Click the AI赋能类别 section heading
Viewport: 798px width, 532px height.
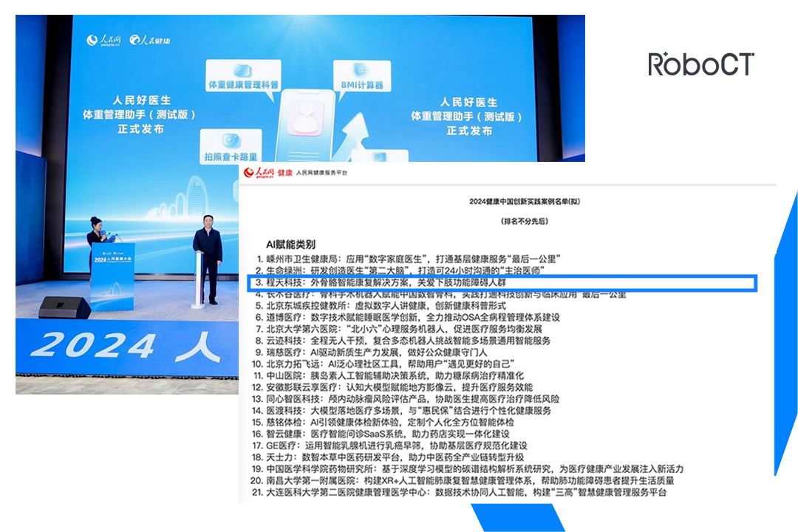click(290, 244)
